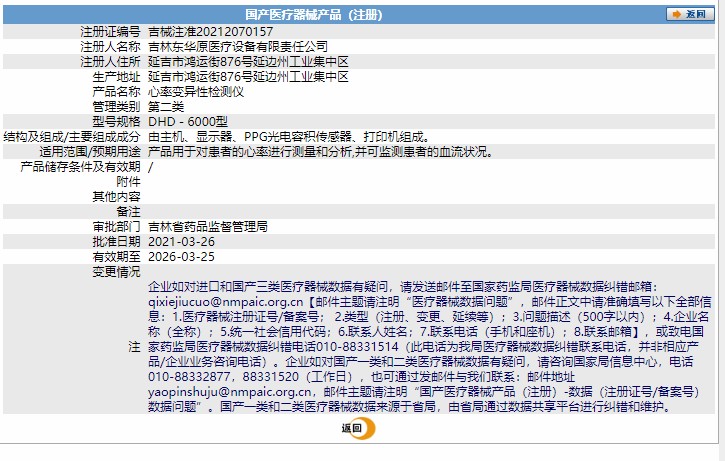Select approval date 2021-03-26
This screenshot has height=461, width=725.
point(181,242)
